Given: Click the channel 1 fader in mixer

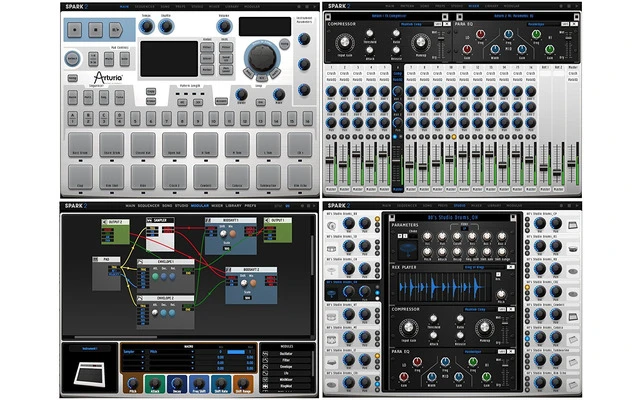Looking at the screenshot, I should point(329,160).
